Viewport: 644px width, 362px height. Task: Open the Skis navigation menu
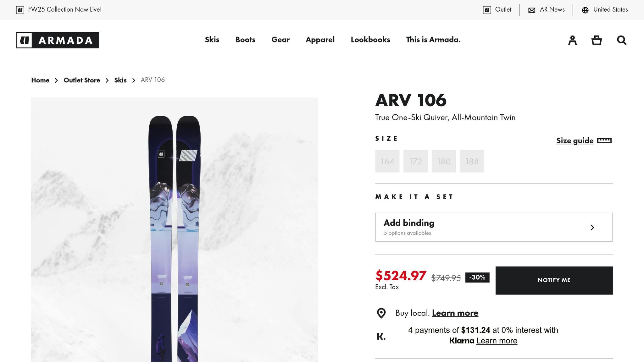point(212,40)
